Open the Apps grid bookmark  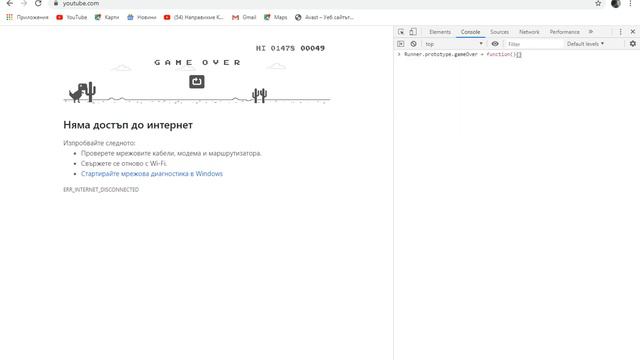point(27,17)
